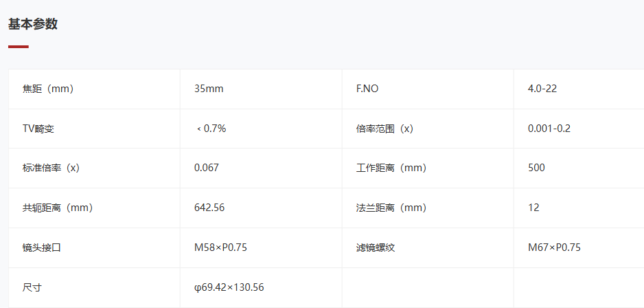Select the 642.56 value
Screen dimensions: 644x308
tap(209, 208)
